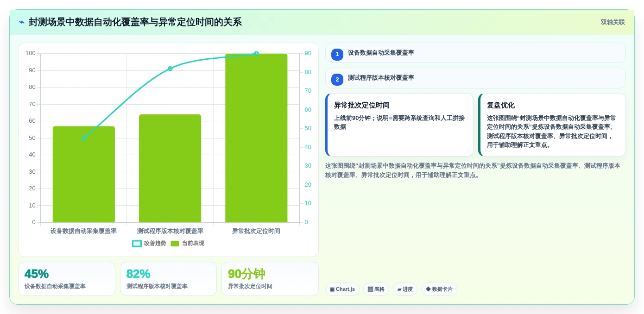Click the bar for 设备数据自动采集覆盖率
Image resolution: width=644 pixels, height=314 pixels.
click(84, 175)
